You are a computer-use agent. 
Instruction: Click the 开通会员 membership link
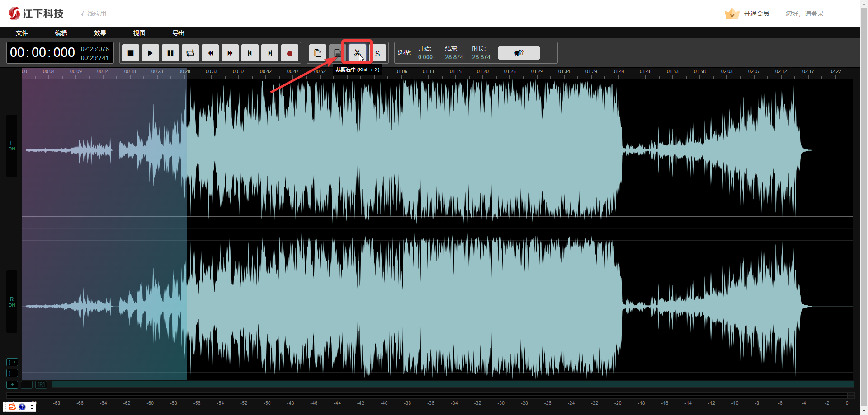coord(756,14)
